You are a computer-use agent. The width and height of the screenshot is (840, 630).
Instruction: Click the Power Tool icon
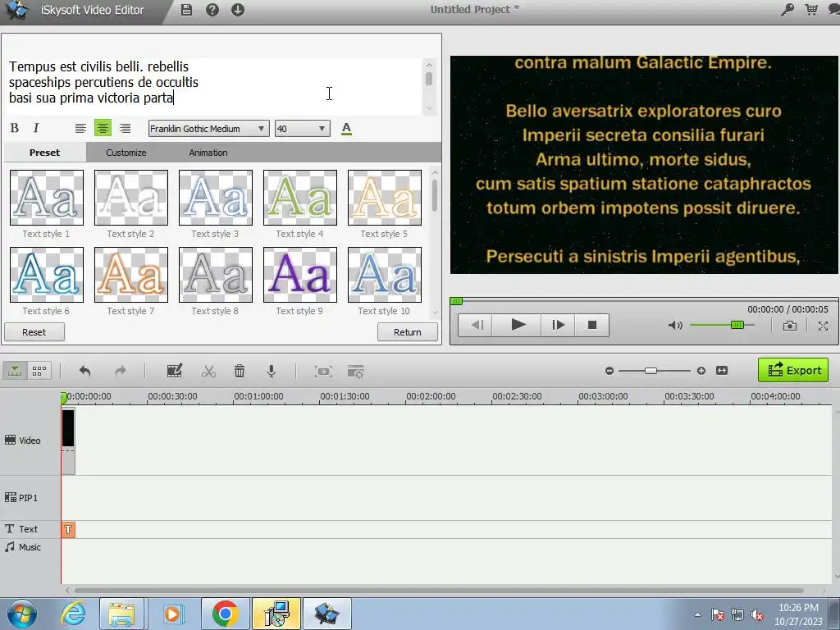(x=356, y=372)
